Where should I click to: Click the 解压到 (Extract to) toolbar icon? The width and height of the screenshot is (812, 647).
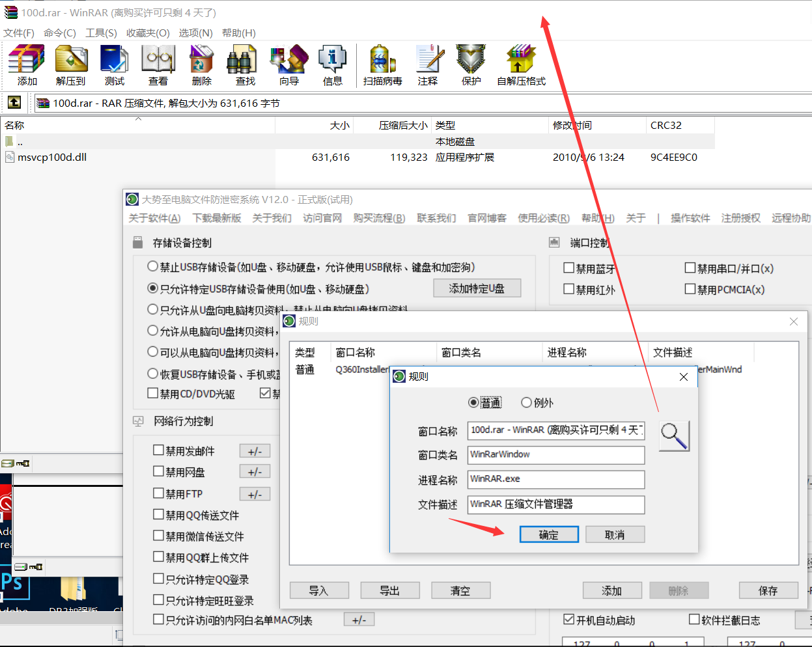pyautogui.click(x=70, y=64)
